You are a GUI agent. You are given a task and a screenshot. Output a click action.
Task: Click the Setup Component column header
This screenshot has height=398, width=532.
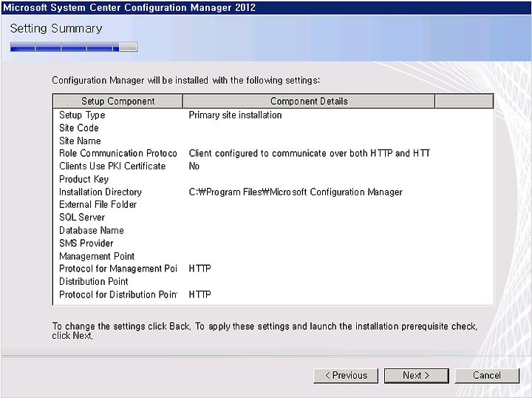point(118,101)
